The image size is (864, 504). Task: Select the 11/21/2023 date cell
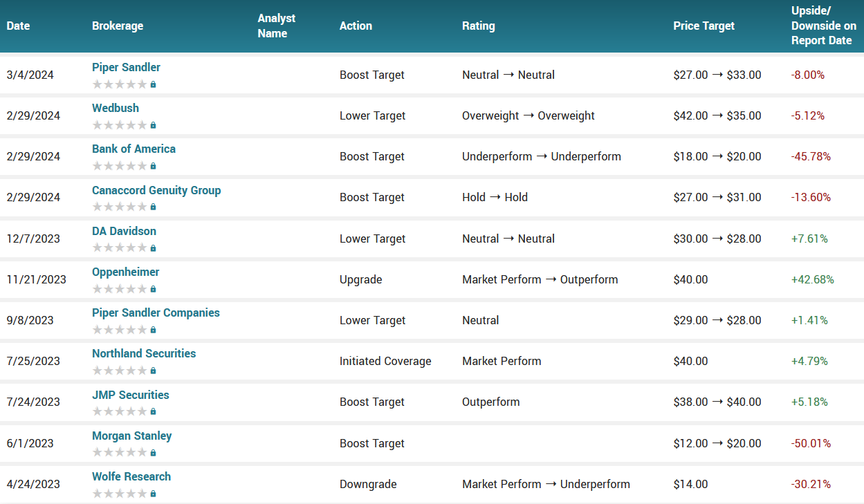[37, 279]
